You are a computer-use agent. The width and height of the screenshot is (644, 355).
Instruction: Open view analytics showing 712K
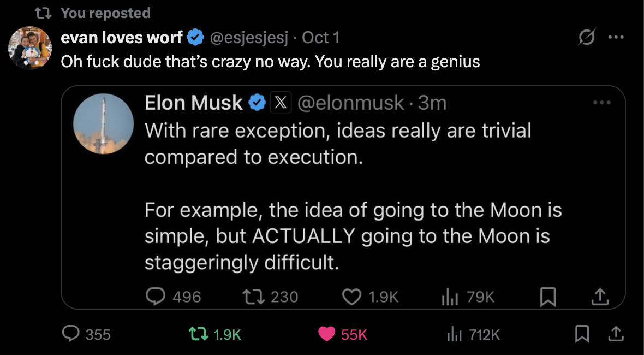point(454,334)
